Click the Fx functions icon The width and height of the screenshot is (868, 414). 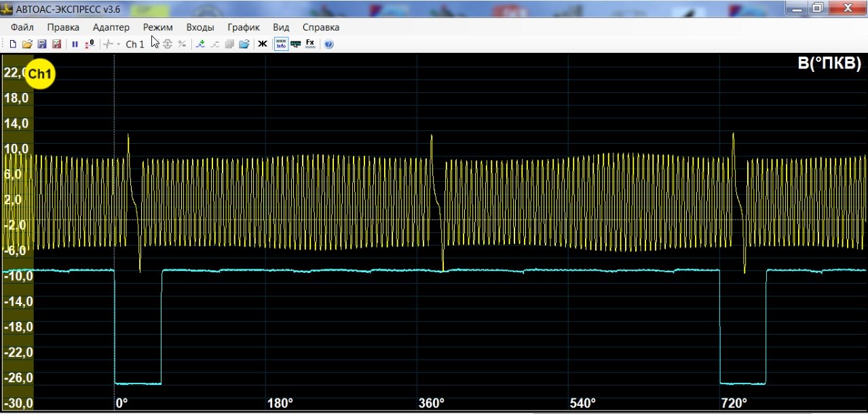pyautogui.click(x=310, y=44)
